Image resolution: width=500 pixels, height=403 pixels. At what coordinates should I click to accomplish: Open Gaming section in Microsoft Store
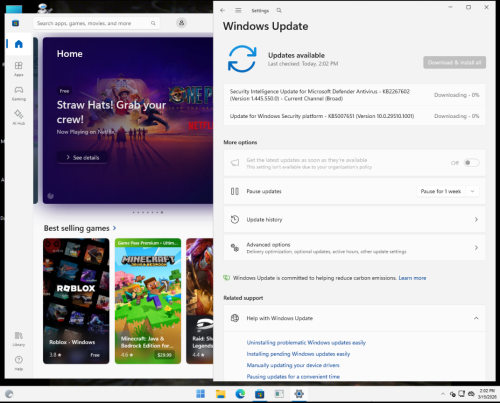coord(19,93)
